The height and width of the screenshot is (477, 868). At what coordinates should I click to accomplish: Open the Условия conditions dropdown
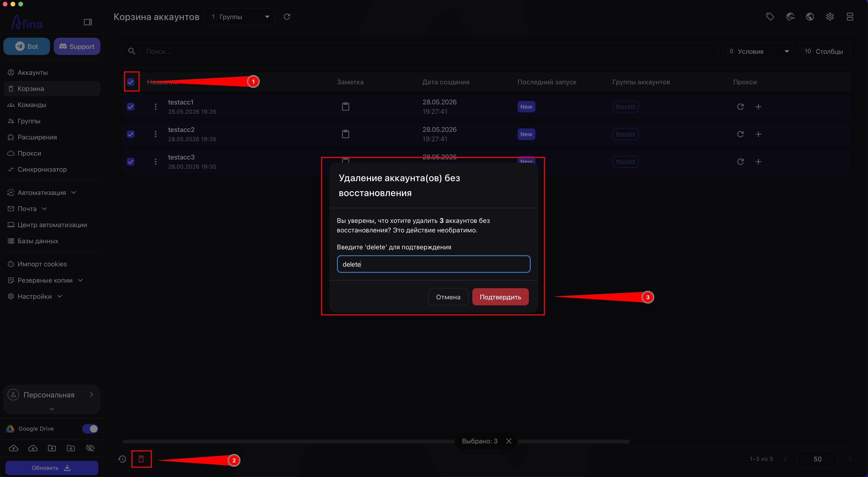click(759, 52)
